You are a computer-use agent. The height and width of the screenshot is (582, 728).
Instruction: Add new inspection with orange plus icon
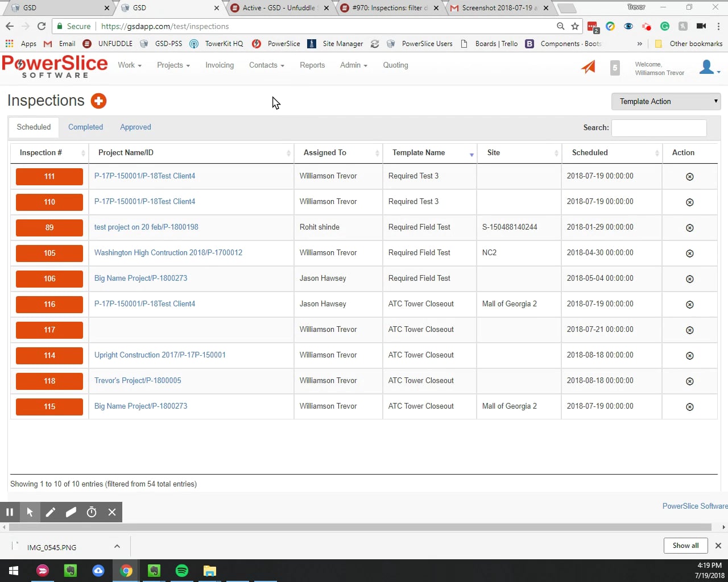point(98,101)
